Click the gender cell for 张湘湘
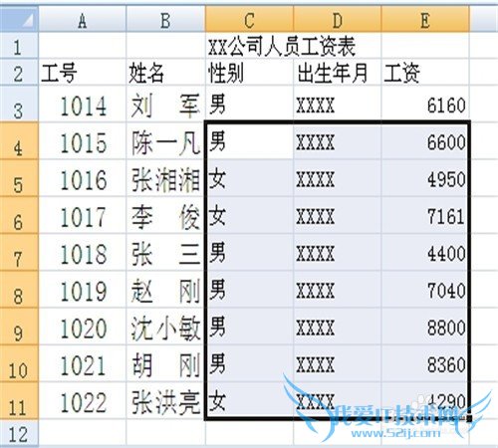 (x=249, y=178)
